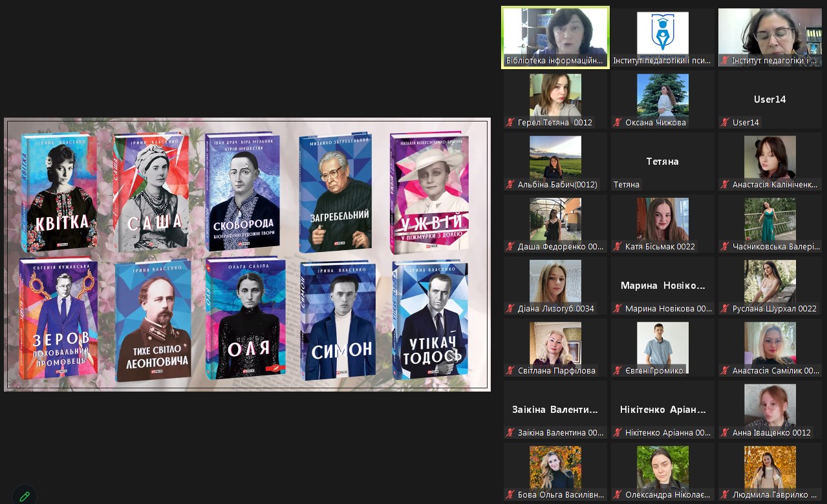Click the САША book cover in shared slide
Viewport: 827px width, 504px height.
pos(152,192)
